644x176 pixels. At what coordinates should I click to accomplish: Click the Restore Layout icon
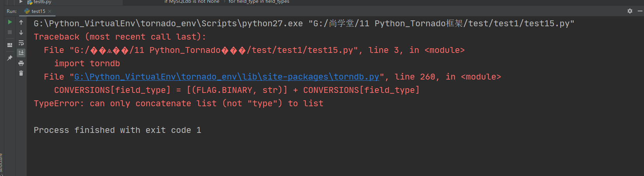[10, 45]
